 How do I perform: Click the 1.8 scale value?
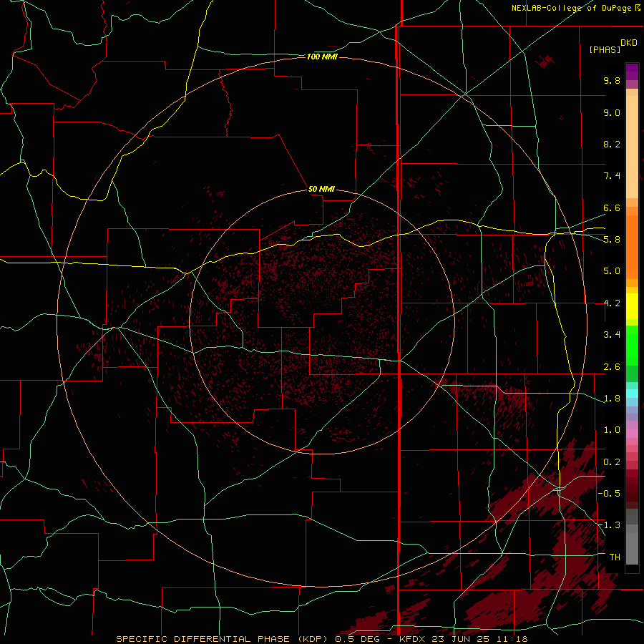click(x=612, y=399)
